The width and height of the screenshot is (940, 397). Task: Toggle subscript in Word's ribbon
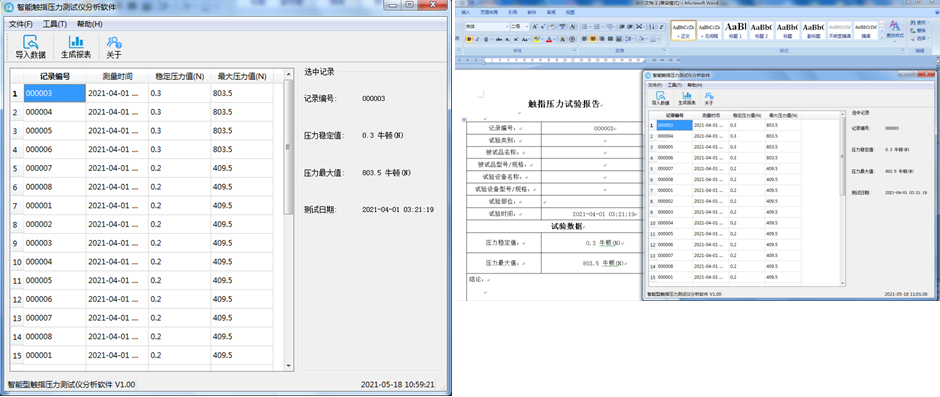click(507, 40)
